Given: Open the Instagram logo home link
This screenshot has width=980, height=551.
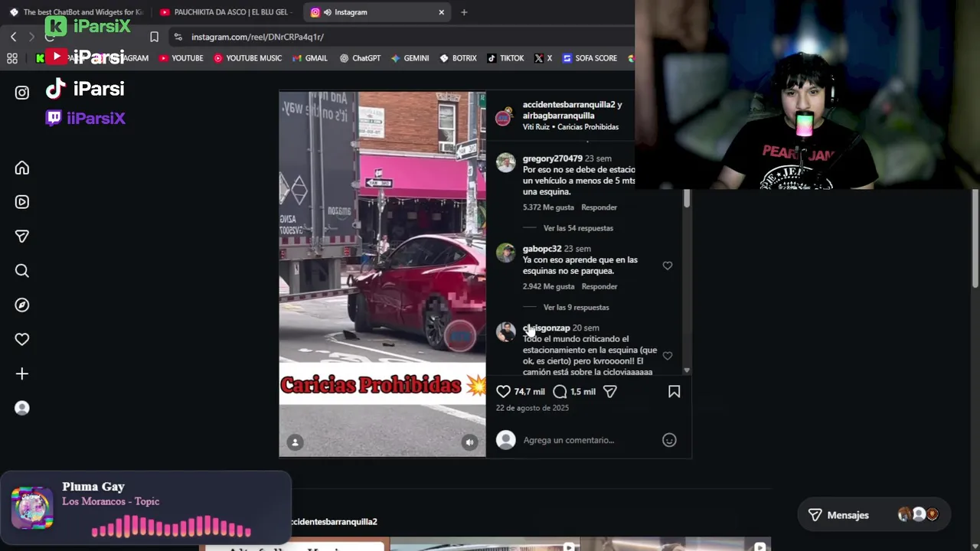Looking at the screenshot, I should (21, 93).
